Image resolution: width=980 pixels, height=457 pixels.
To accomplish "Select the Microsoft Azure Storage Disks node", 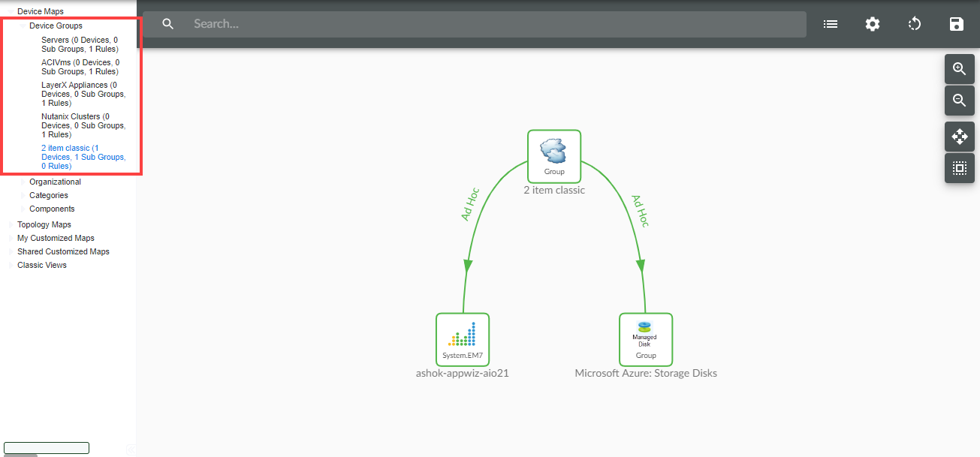I will point(645,339).
